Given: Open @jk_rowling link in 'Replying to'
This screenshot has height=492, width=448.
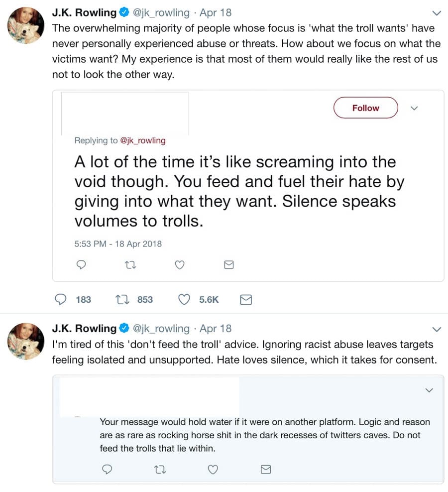Looking at the screenshot, I should point(143,140).
